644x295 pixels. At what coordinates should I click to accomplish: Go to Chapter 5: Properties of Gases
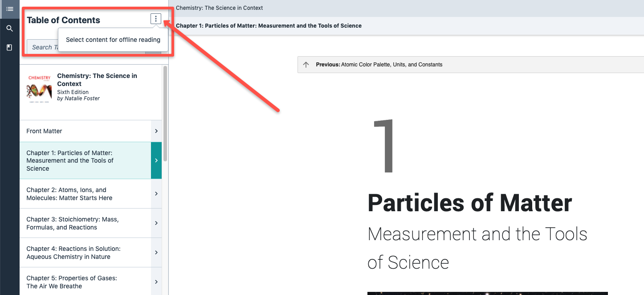pos(72,282)
